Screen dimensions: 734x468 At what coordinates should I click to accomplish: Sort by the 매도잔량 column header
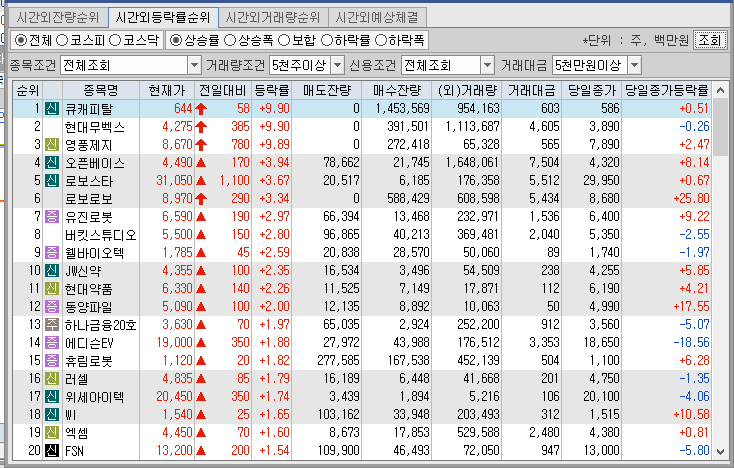click(326, 90)
